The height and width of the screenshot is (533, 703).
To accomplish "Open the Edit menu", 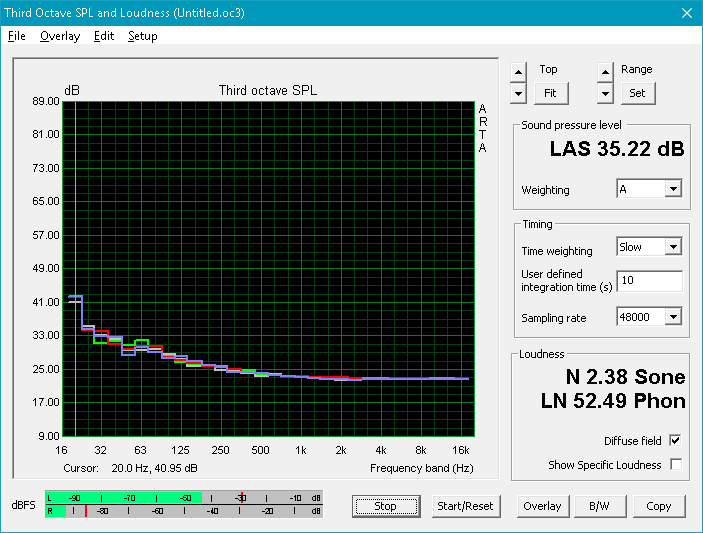I will click(104, 36).
